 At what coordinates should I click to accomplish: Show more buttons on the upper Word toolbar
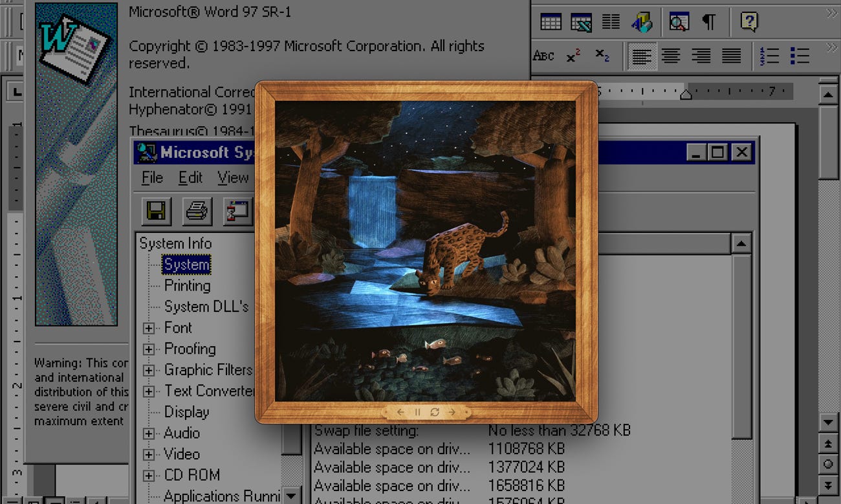pos(831,12)
